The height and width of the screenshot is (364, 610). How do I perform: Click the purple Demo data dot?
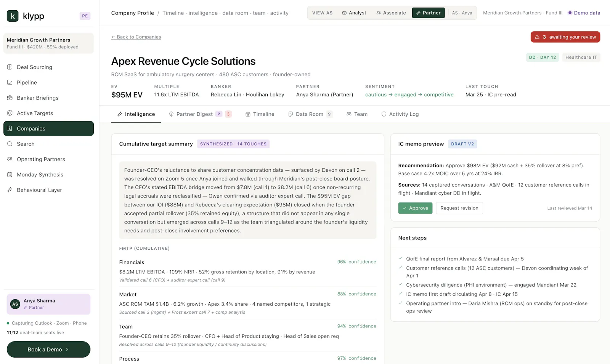tap(570, 13)
